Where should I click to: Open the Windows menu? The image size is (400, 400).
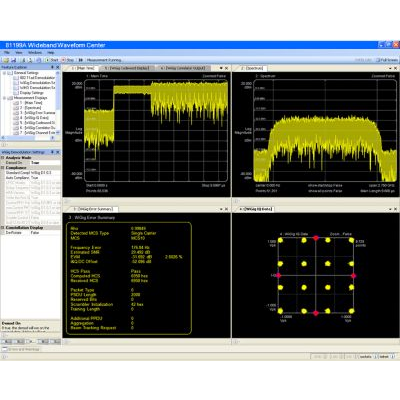[x=35, y=53]
